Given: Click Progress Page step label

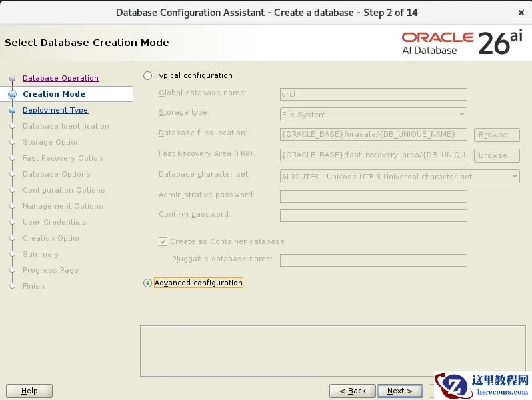Looking at the screenshot, I should pyautogui.click(x=51, y=270).
